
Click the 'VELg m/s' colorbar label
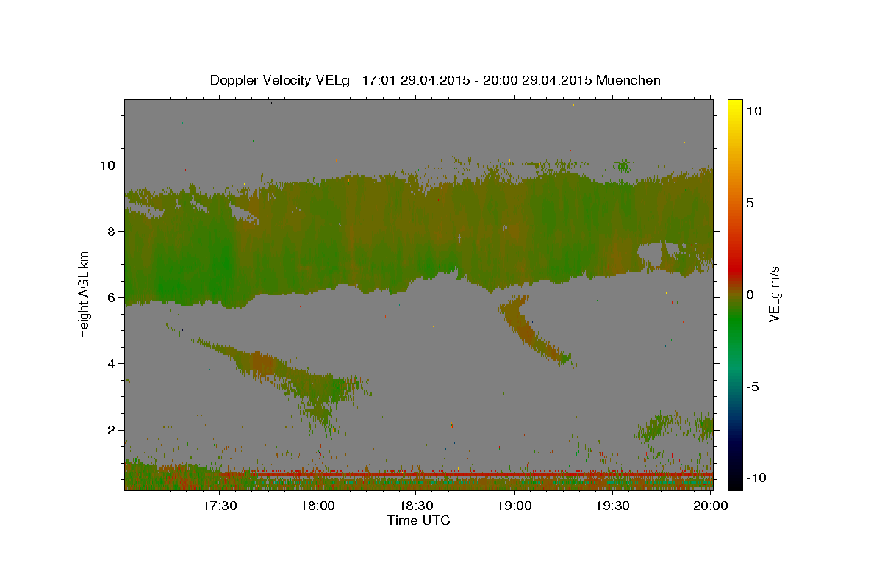tap(774, 294)
